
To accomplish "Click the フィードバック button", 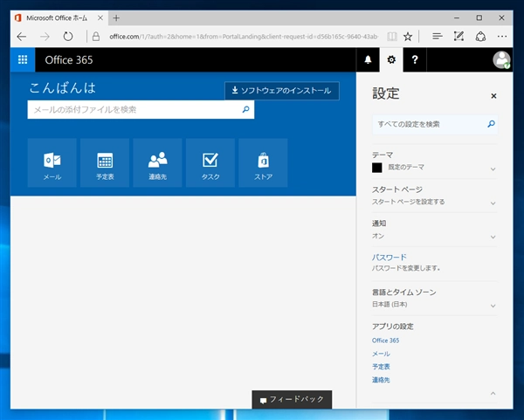I will (x=292, y=399).
